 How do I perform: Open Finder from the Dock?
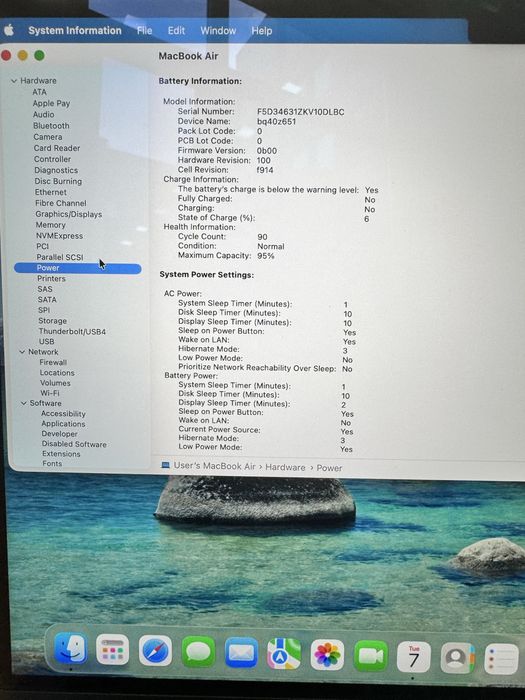click(70, 649)
